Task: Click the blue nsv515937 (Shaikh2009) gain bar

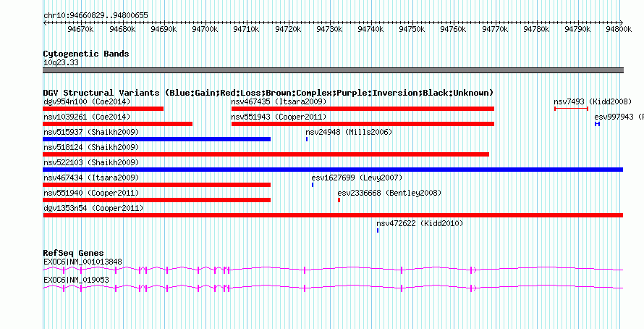Action: click(x=156, y=139)
